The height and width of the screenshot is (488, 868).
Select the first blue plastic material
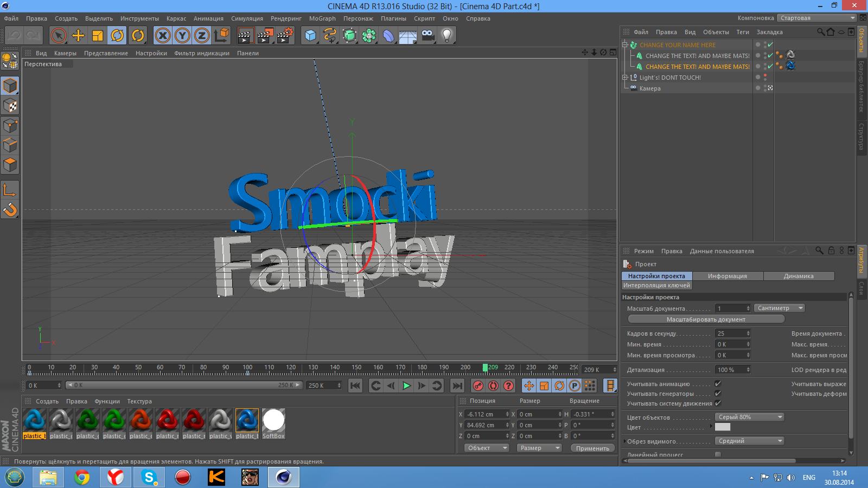pos(34,424)
